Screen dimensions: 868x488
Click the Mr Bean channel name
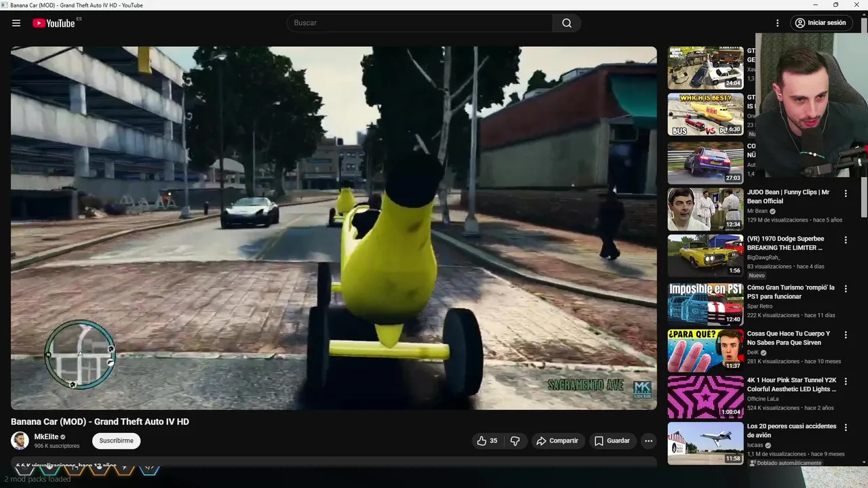[757, 211]
